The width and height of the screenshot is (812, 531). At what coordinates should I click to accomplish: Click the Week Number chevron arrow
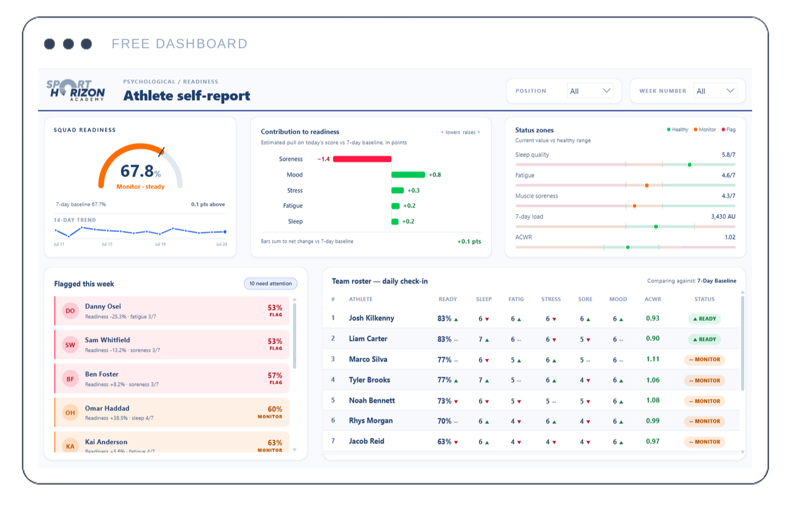[730, 91]
